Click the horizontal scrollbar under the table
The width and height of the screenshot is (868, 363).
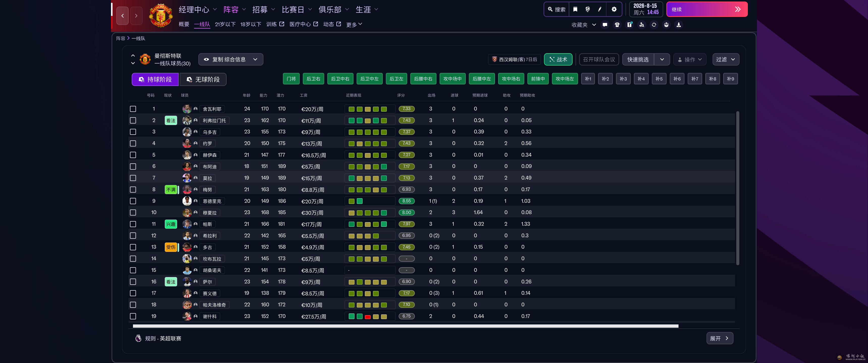[x=405, y=326]
